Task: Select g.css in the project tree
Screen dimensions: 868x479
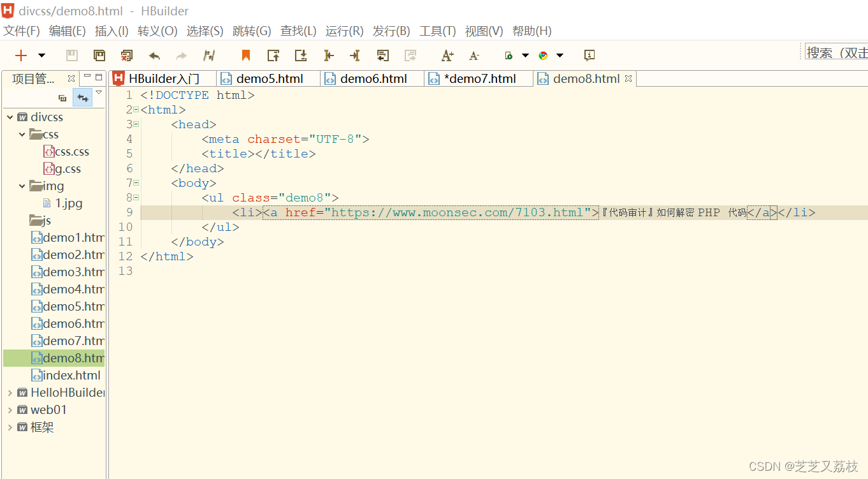Action: [62, 169]
